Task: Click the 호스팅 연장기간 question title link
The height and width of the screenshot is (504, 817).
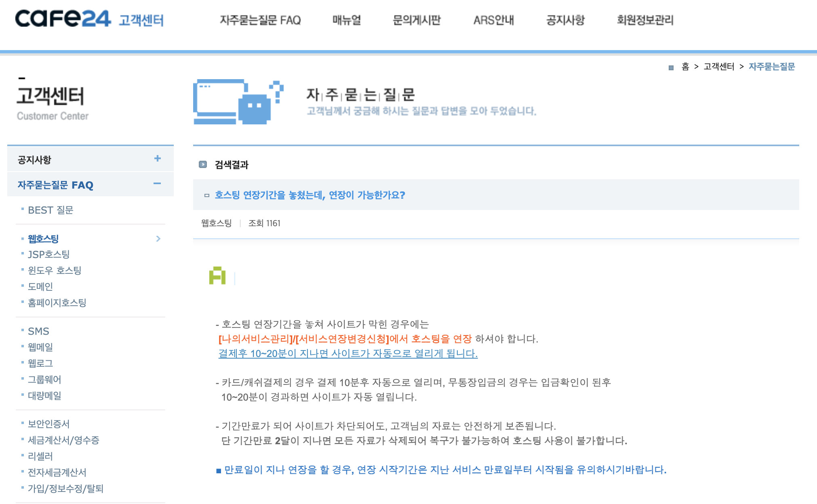Action: [310, 195]
